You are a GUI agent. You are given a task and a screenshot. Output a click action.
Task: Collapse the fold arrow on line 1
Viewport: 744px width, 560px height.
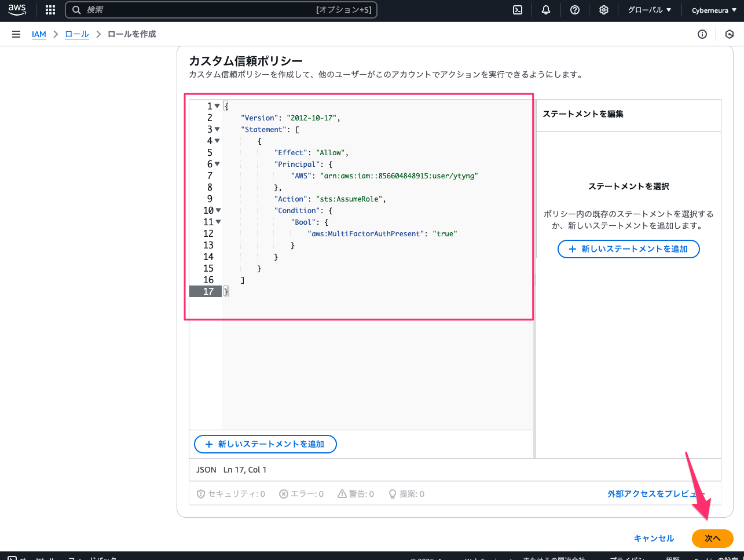(217, 106)
